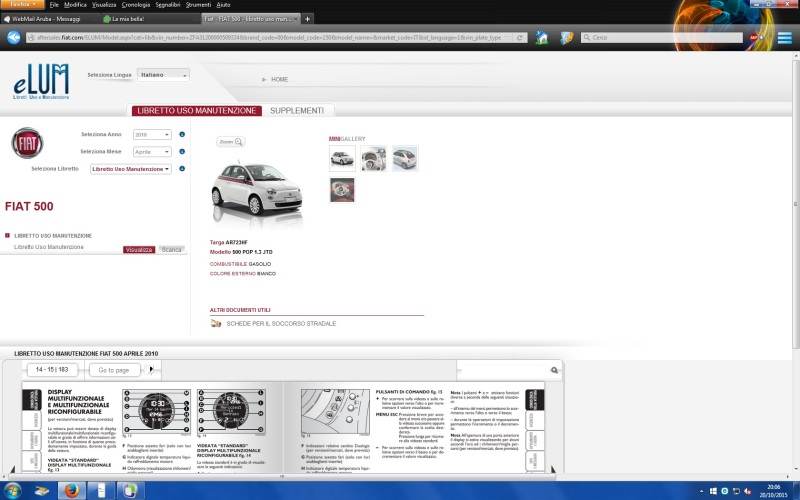
Task: Click the Go to page field
Action: [114, 370]
